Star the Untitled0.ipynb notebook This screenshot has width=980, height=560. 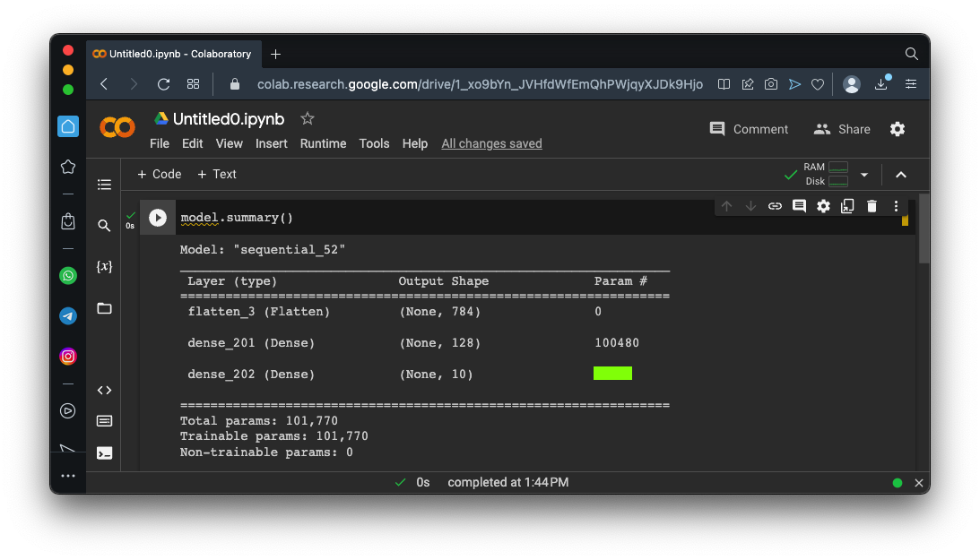(x=308, y=118)
